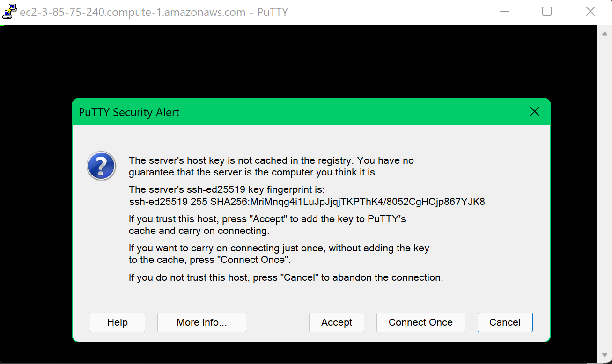Close the PuTTY Security Alert dialog with X
This screenshot has height=364, width=612.
point(534,112)
